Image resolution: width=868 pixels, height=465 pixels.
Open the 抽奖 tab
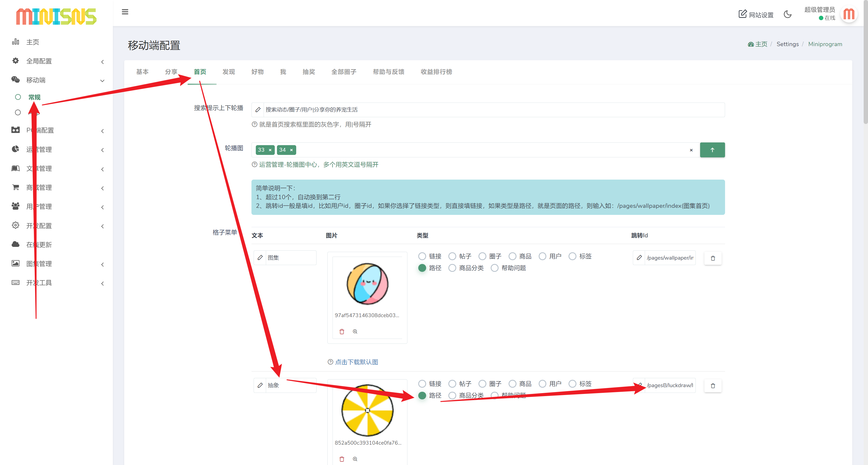pos(308,72)
